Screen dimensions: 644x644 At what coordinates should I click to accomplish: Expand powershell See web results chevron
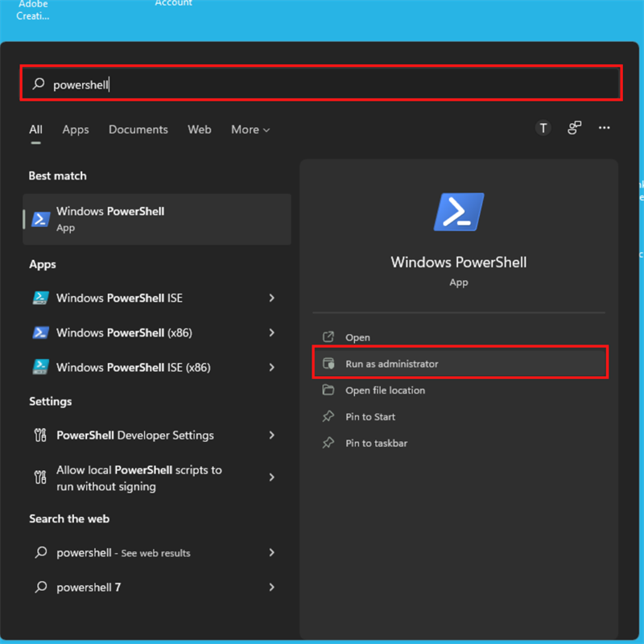(272, 552)
